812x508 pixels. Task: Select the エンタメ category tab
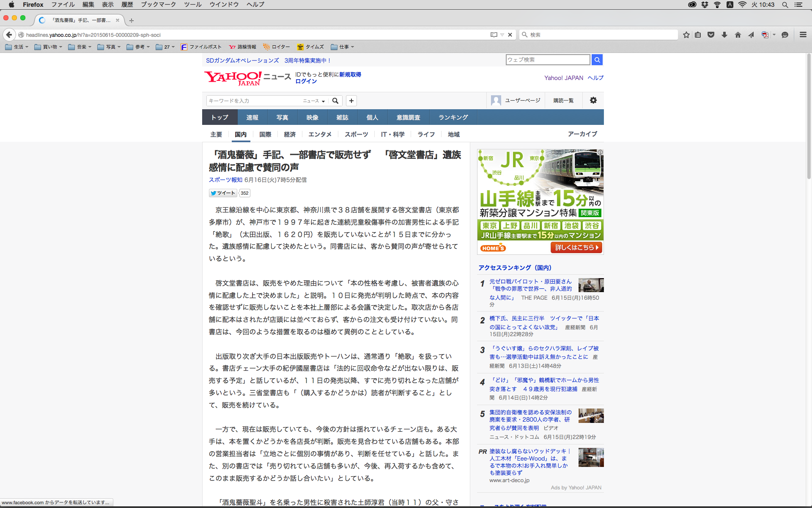320,134
